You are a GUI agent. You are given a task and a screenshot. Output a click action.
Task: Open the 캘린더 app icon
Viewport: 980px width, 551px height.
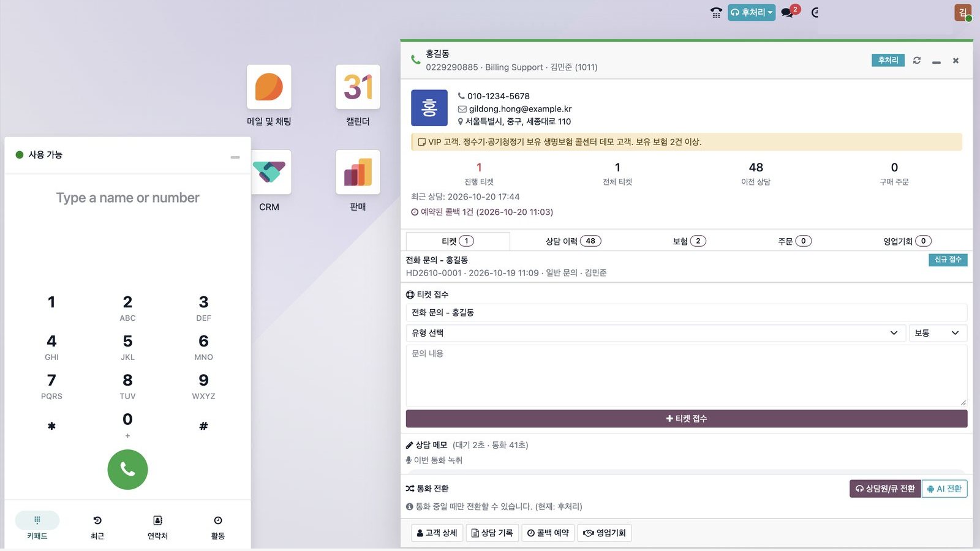[358, 87]
